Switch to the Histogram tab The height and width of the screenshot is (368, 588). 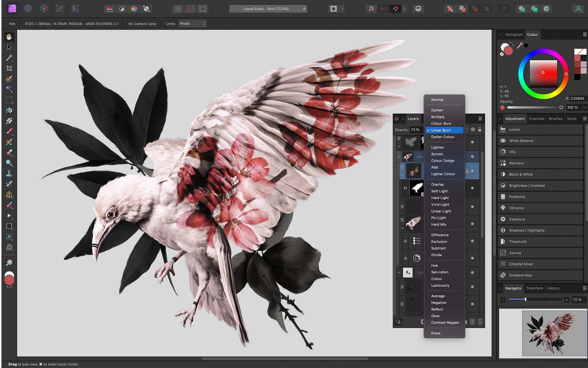[514, 34]
